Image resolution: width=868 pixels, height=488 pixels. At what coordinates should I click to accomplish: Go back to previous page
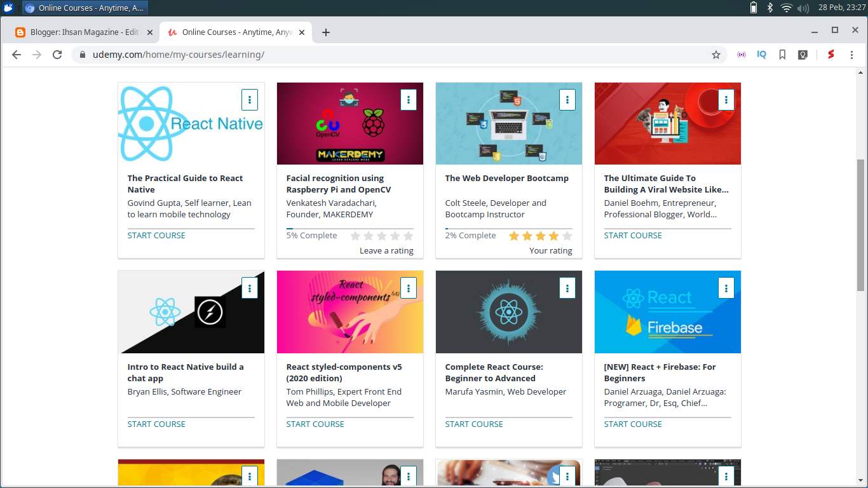pos(17,55)
